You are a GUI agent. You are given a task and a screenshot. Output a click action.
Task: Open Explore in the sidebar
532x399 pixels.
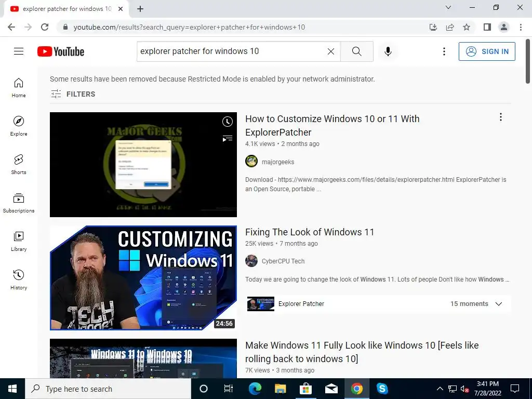pyautogui.click(x=19, y=126)
